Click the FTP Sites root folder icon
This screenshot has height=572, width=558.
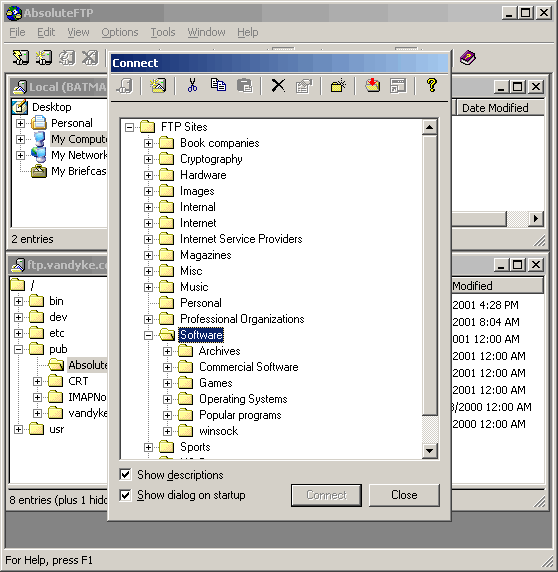(x=148, y=127)
